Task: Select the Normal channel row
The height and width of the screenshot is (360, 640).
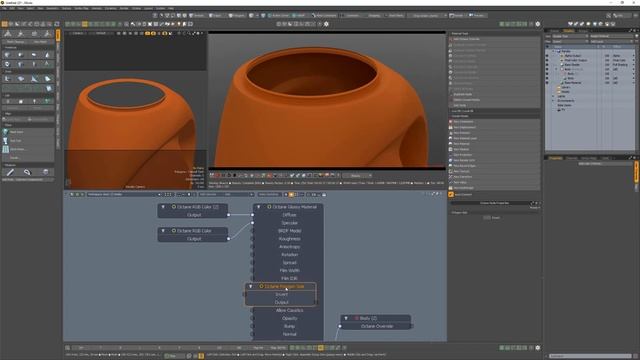Action: [289, 334]
